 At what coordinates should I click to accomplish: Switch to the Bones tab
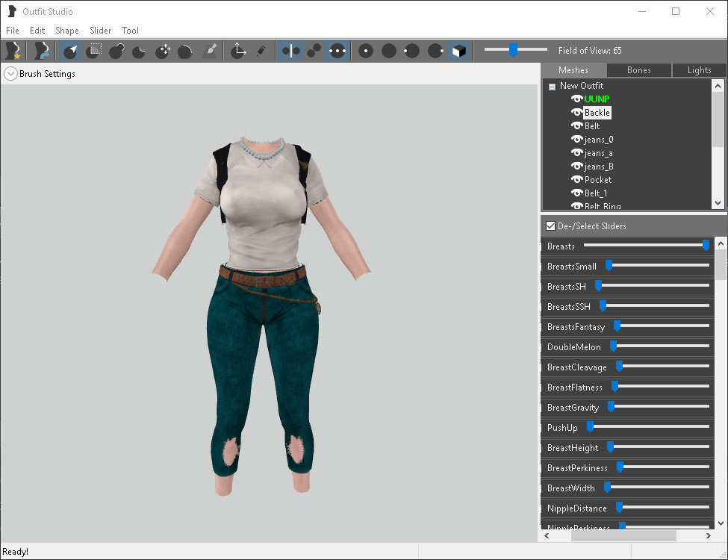coord(638,69)
